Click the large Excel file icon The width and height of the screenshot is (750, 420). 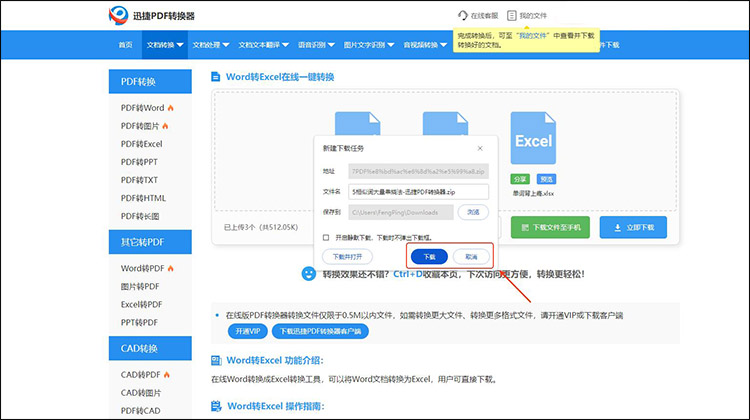click(533, 138)
